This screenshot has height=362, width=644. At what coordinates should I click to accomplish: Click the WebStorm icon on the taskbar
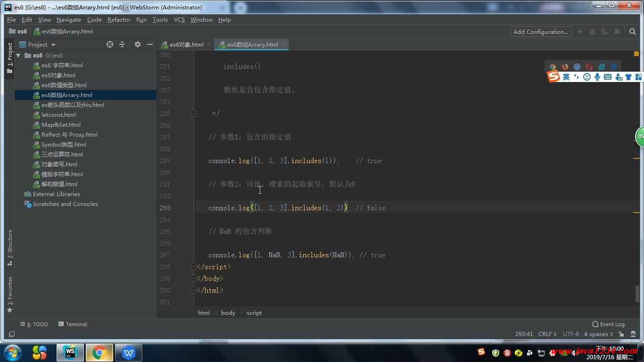70,353
